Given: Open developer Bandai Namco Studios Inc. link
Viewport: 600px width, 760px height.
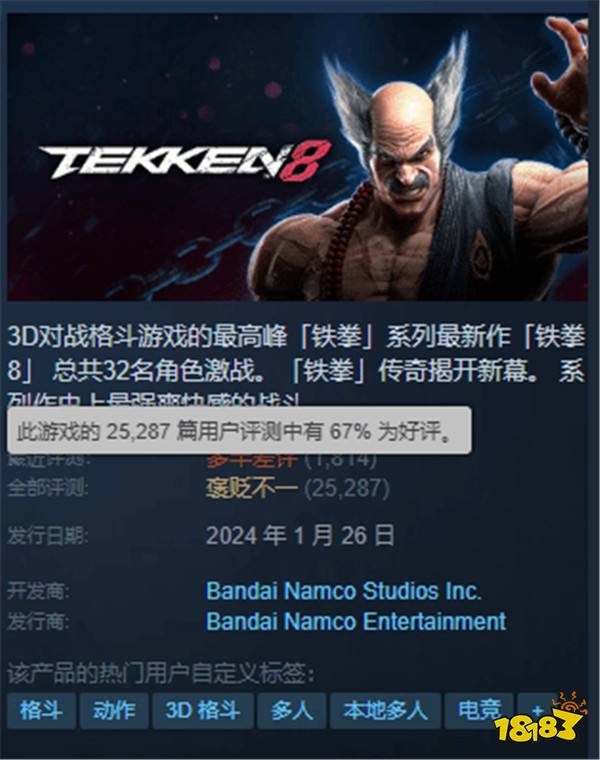Looking at the screenshot, I should click(344, 591).
